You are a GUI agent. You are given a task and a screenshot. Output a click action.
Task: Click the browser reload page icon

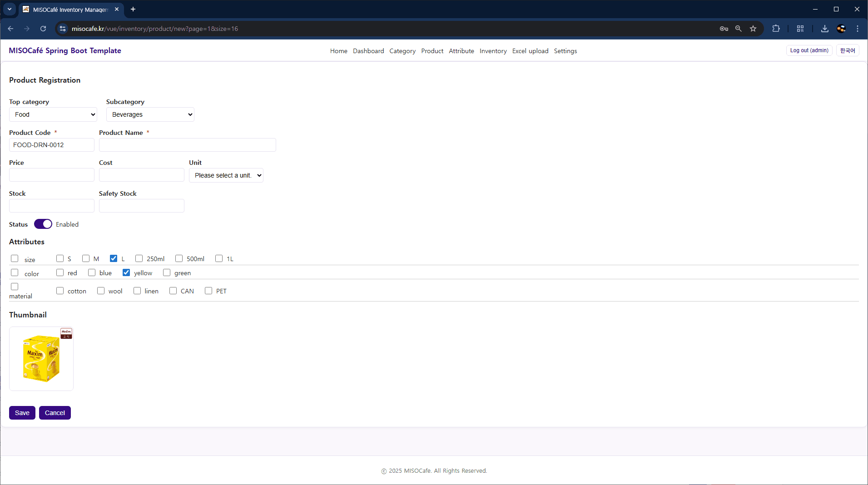43,29
